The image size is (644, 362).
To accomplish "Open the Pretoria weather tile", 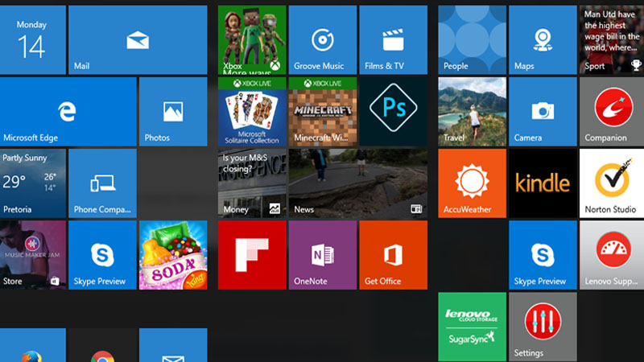I will coord(32,183).
